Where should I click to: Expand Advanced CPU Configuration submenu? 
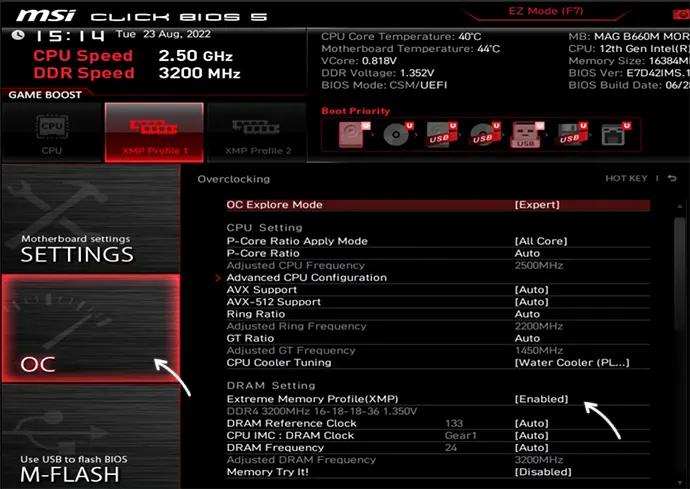click(x=306, y=277)
